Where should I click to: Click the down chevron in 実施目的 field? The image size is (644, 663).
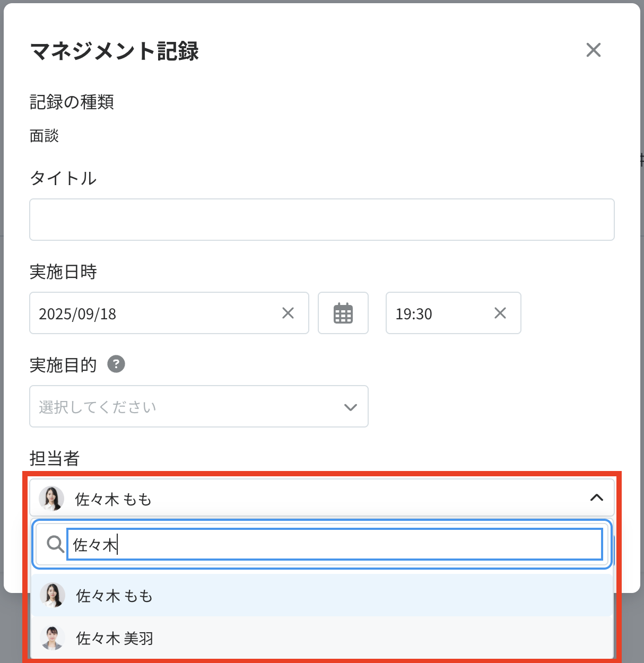tap(350, 407)
